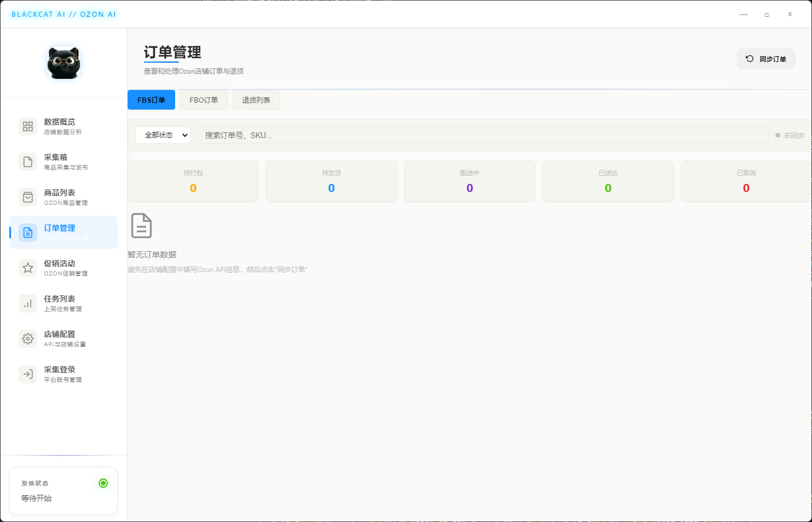The height and width of the screenshot is (522, 812).
Task: Focus the 搜索订单号、SKU search field
Action: (x=483, y=135)
